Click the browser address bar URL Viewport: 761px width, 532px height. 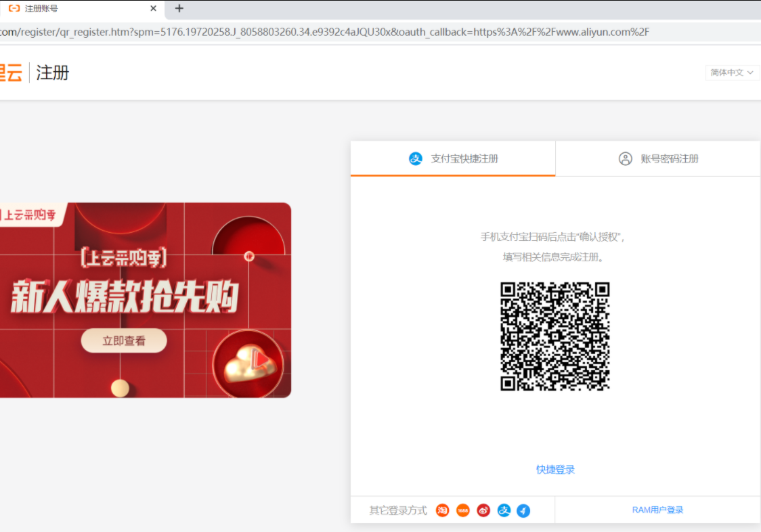click(x=324, y=32)
